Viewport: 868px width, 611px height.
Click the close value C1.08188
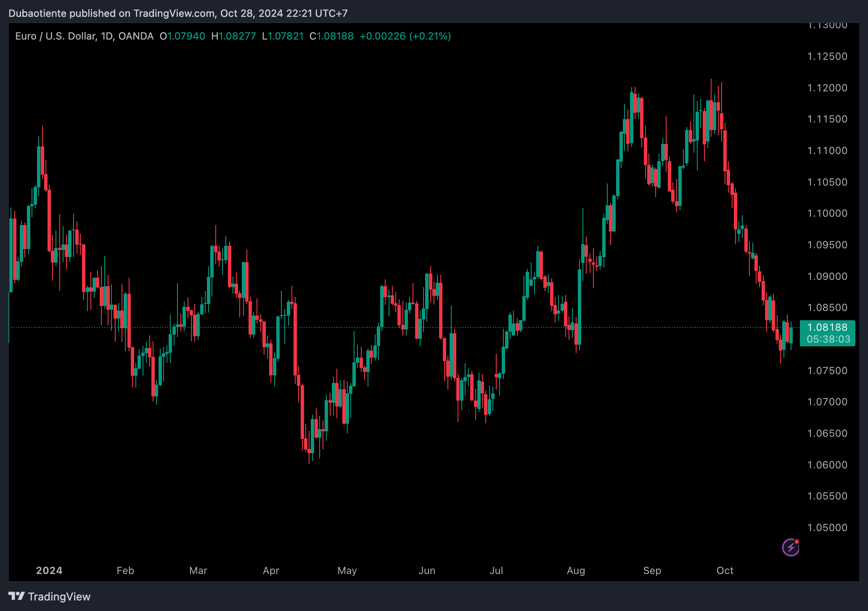tap(332, 36)
